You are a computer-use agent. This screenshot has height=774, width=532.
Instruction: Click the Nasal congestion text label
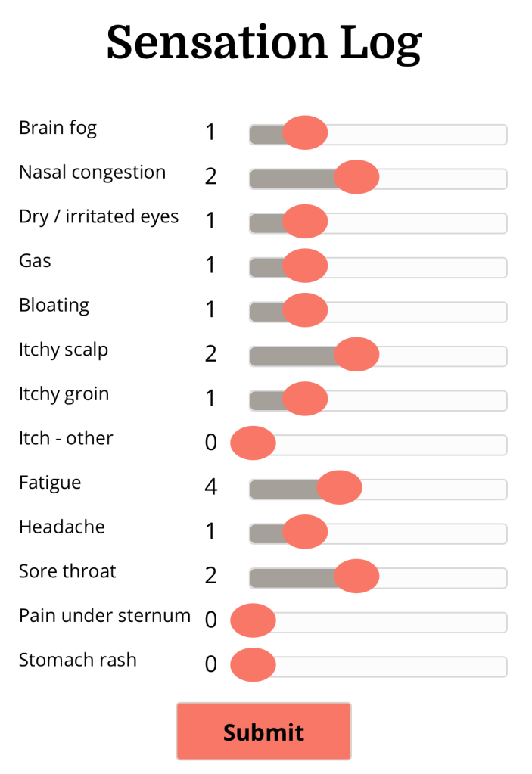tap(92, 173)
